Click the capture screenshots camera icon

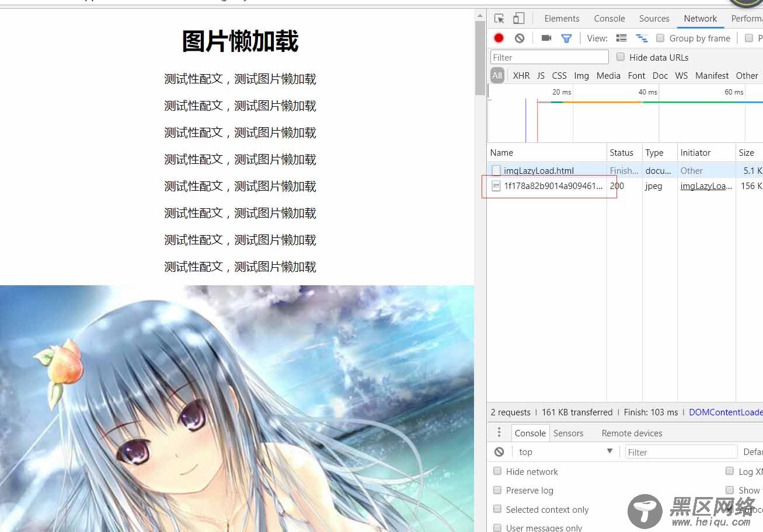pos(546,38)
